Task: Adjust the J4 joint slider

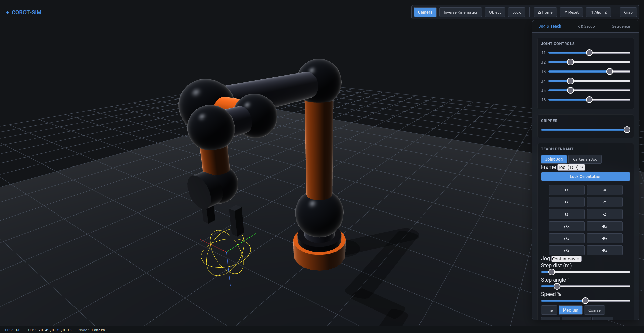Action: (589, 81)
